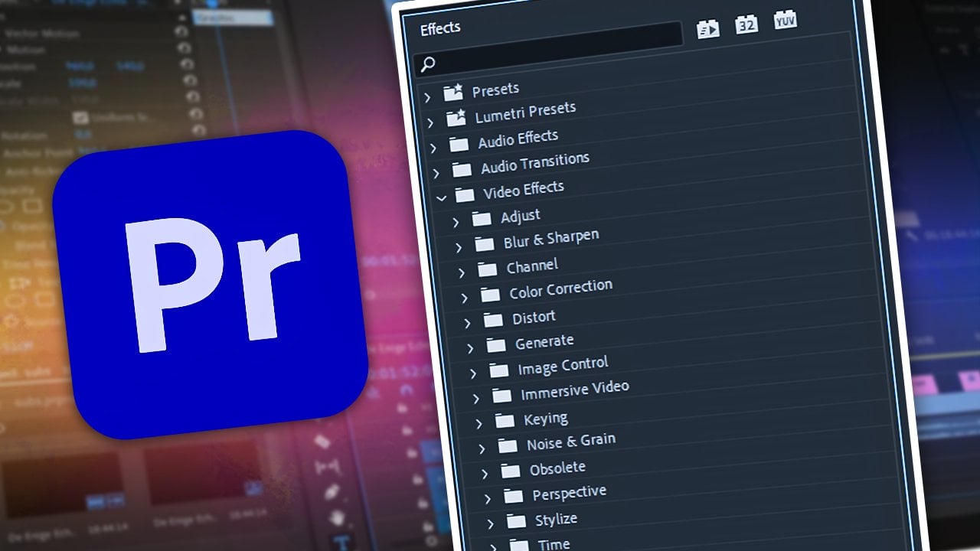Select the Stylize folder item

tap(556, 519)
